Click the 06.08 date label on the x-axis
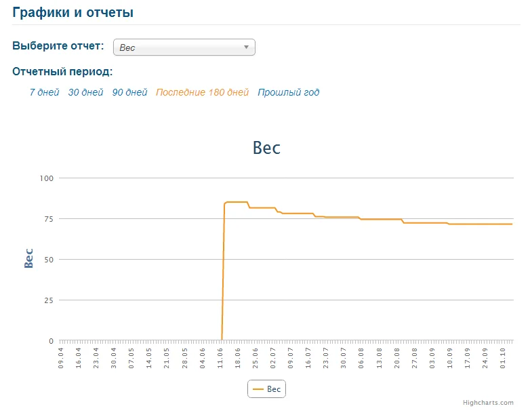This screenshot has height=417, width=532. point(361,356)
